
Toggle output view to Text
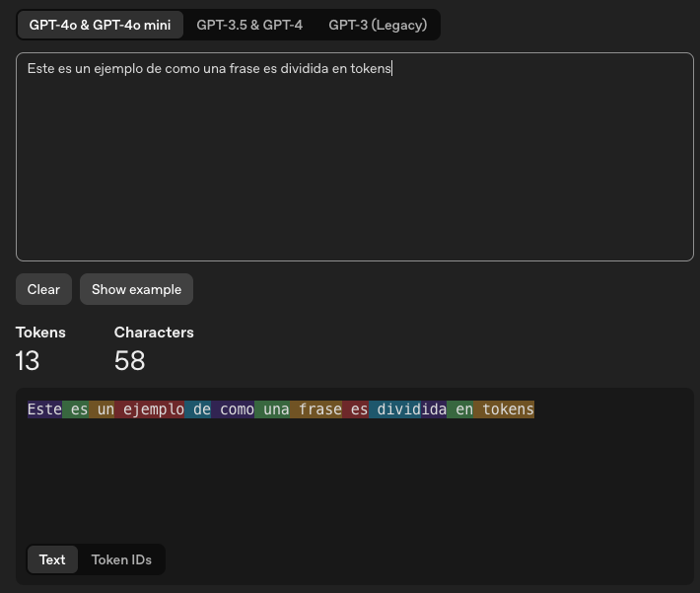(52, 559)
